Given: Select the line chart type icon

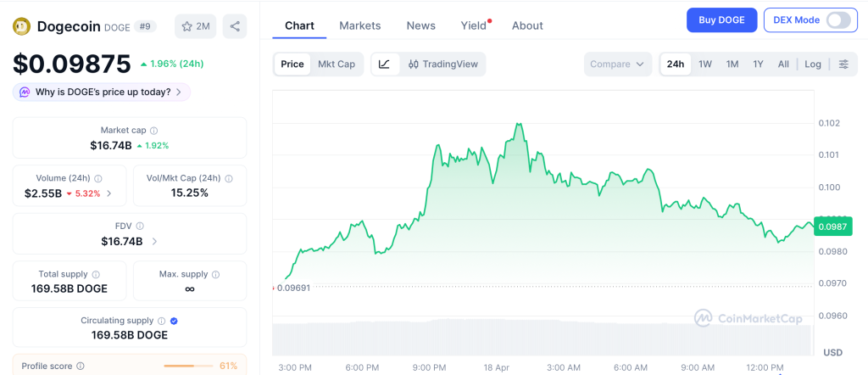Looking at the screenshot, I should 384,64.
